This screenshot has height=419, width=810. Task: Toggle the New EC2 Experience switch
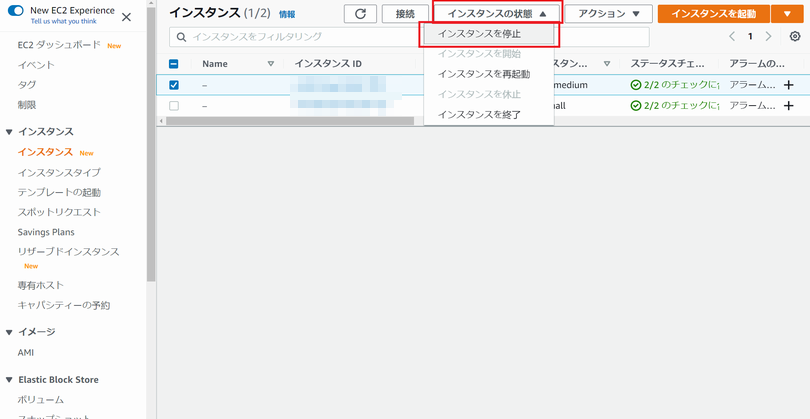point(16,10)
